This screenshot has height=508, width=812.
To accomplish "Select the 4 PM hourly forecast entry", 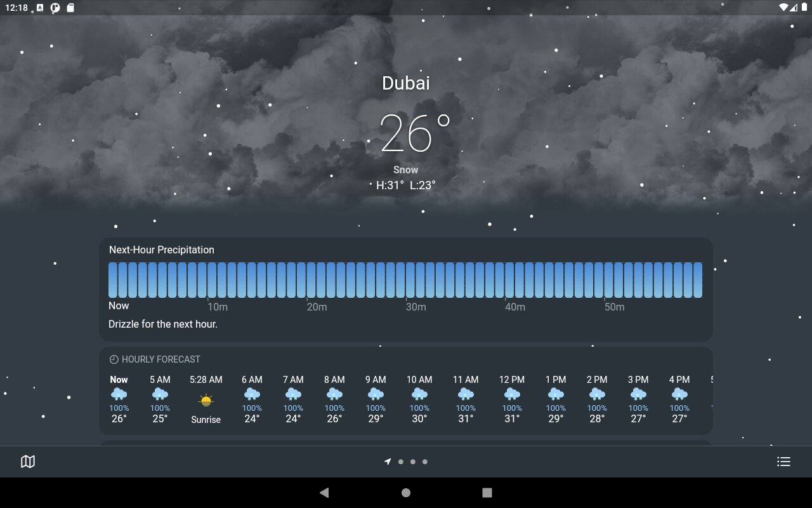I will [679, 399].
